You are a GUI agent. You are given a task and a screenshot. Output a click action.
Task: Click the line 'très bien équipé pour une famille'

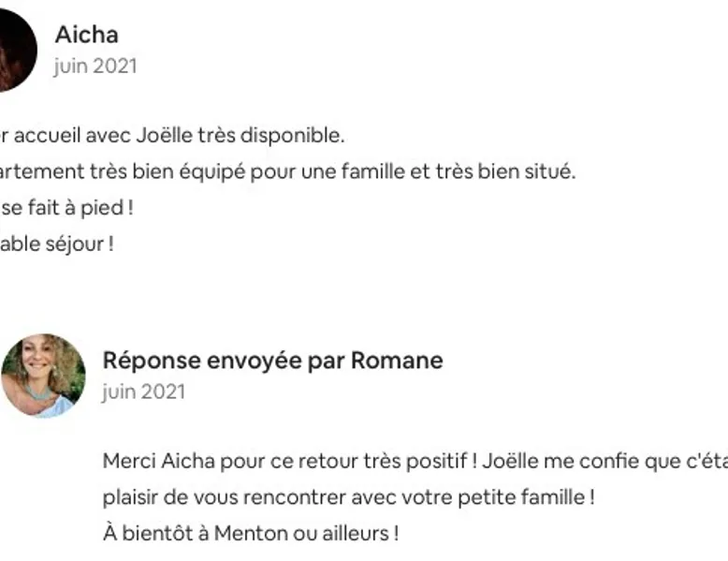coord(288,172)
